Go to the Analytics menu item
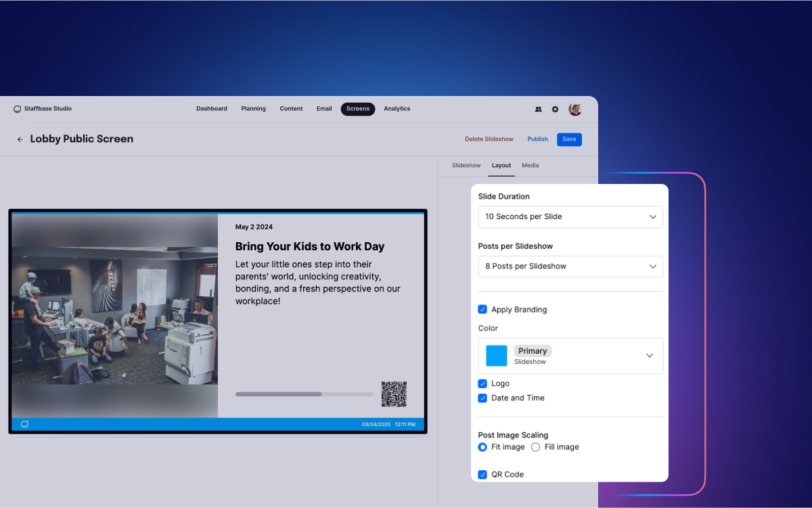 pyautogui.click(x=397, y=109)
